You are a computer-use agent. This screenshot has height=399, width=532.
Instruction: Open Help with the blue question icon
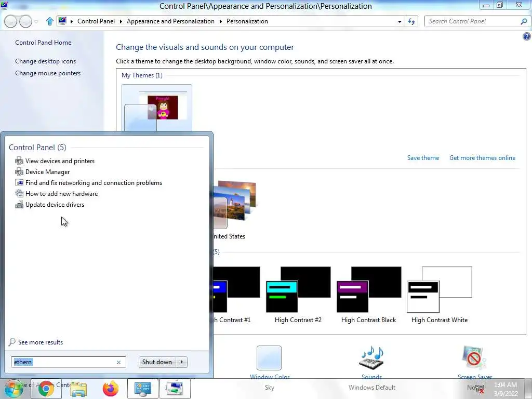click(527, 36)
